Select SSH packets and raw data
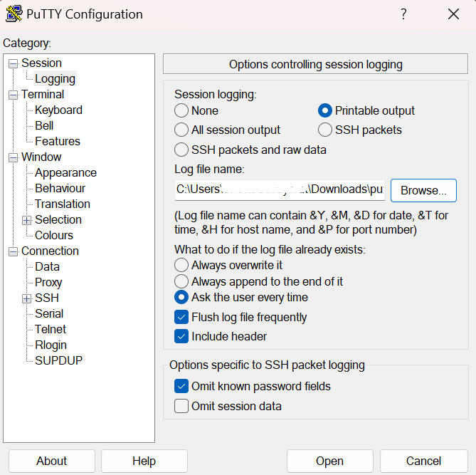The image size is (476, 475). tap(181, 150)
